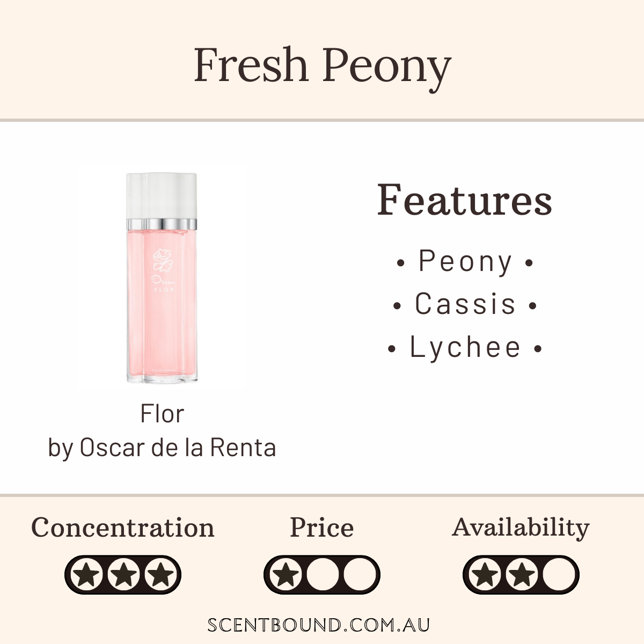Click the Flor by Oscar de la Renta caption

(x=162, y=430)
